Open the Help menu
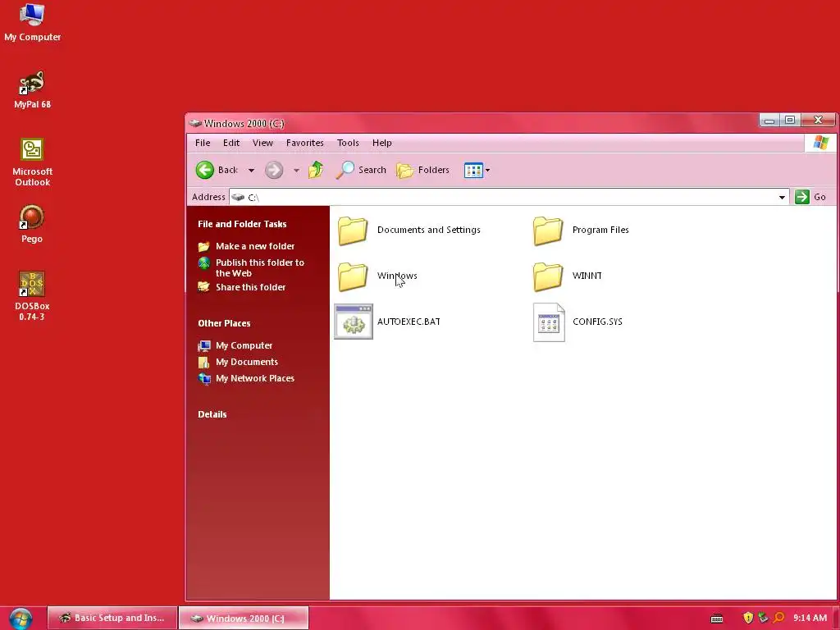 pos(382,143)
